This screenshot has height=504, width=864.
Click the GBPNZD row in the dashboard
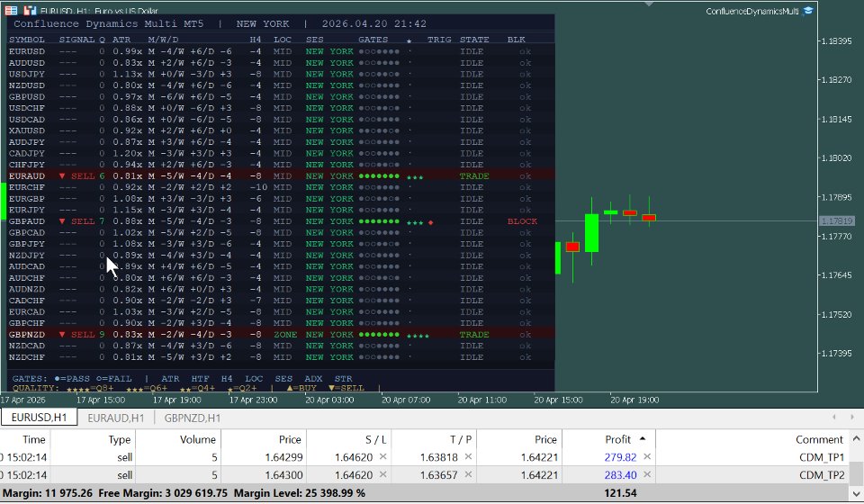[x=281, y=334]
